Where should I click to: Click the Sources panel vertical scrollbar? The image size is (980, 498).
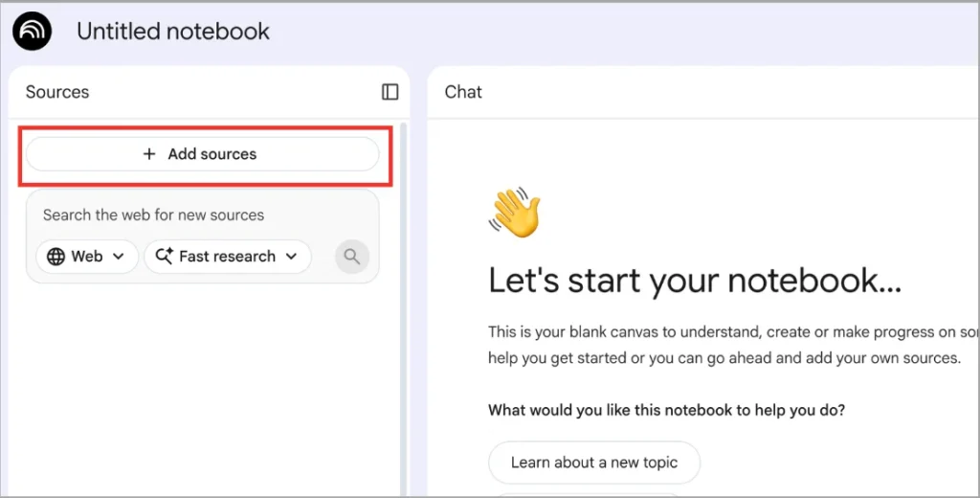(403, 307)
